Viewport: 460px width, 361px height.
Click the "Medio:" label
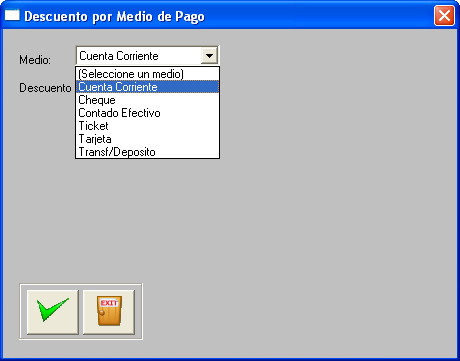click(35, 60)
